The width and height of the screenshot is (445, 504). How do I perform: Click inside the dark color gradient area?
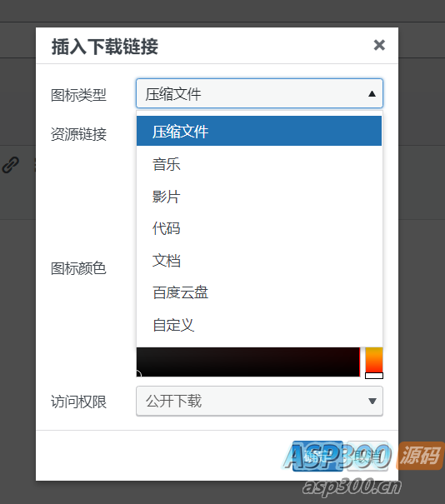(247, 362)
